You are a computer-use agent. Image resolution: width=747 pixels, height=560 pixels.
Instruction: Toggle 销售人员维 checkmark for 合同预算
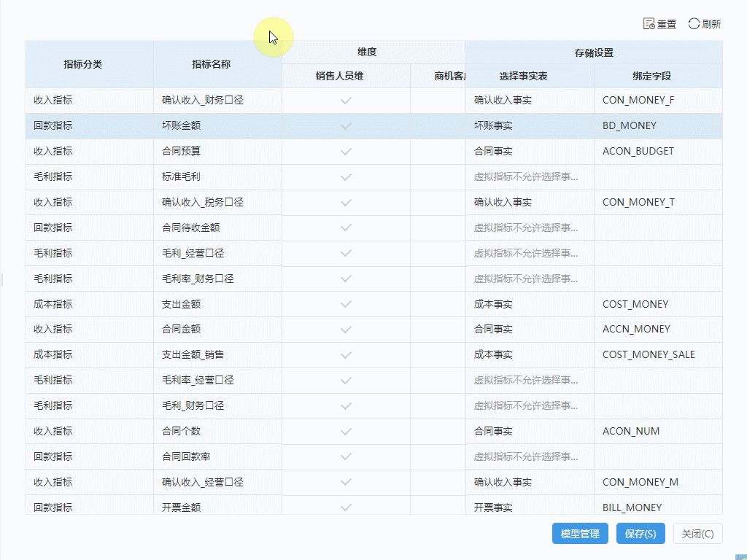click(x=347, y=152)
